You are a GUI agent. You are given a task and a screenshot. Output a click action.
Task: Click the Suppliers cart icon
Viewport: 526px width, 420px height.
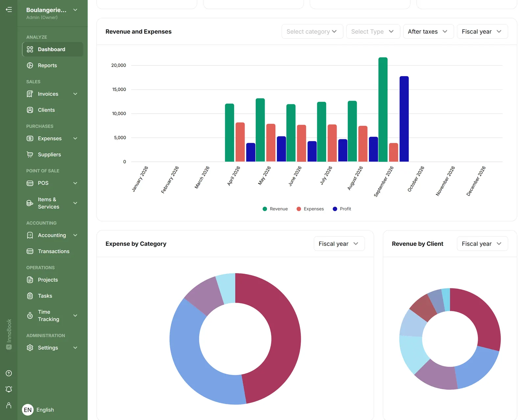30,154
